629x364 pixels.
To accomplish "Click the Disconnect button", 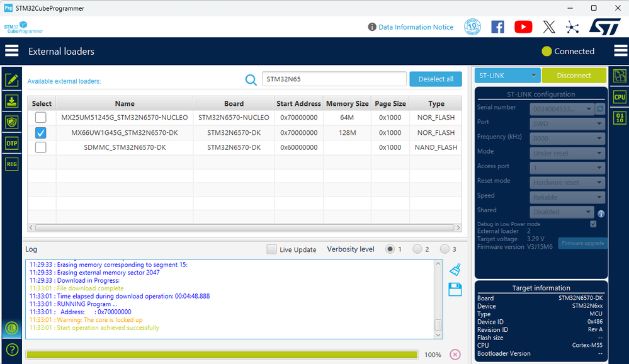I will (574, 76).
